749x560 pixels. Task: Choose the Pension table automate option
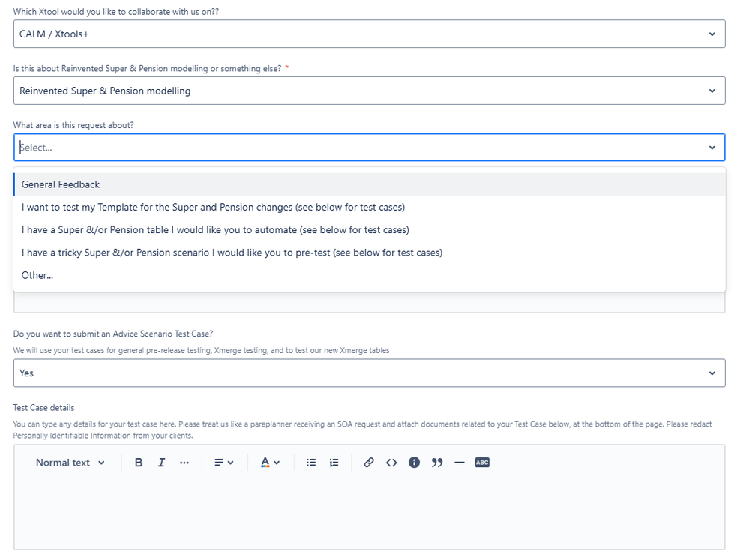pyautogui.click(x=369, y=230)
